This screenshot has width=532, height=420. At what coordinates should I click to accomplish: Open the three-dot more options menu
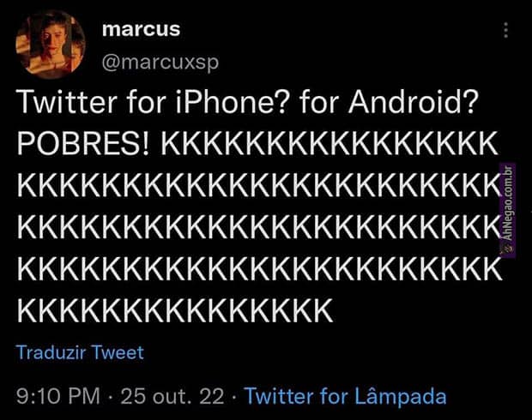point(506,30)
